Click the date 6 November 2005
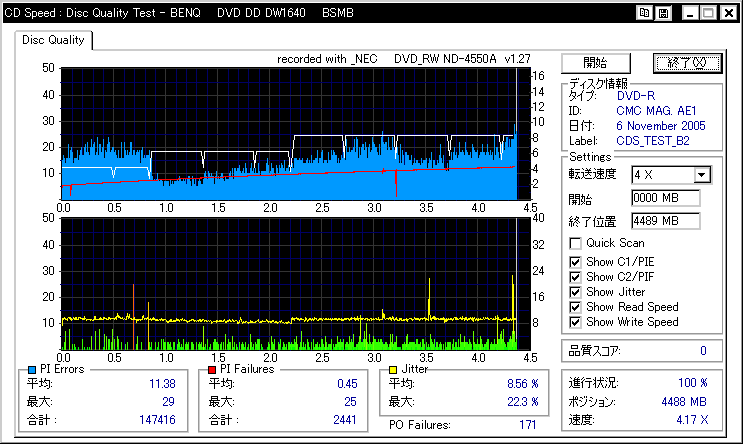Image resolution: width=743 pixels, height=444 pixels. pyautogui.click(x=661, y=126)
